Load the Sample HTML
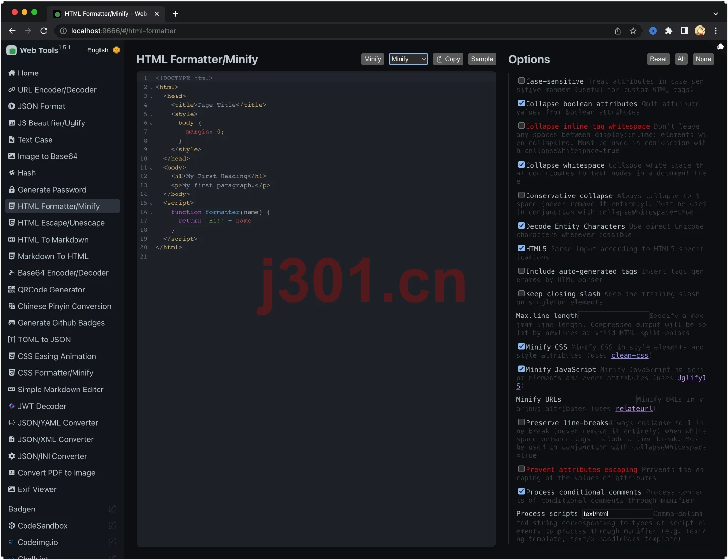Viewport: 728px width, 560px height. 482,59
